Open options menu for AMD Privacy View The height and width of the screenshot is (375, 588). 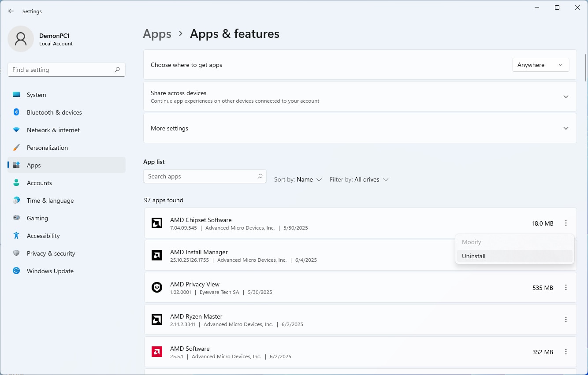click(x=566, y=288)
